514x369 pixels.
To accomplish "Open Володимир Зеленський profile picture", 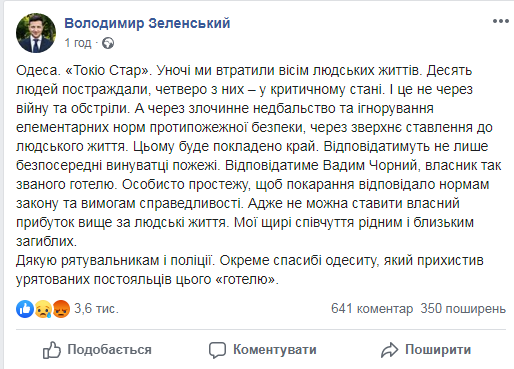I will coord(36,33).
